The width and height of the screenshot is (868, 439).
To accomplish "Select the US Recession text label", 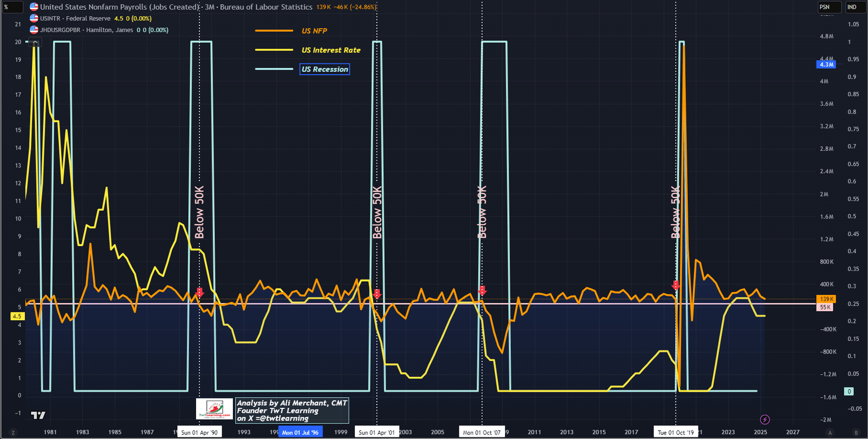I will (x=325, y=69).
